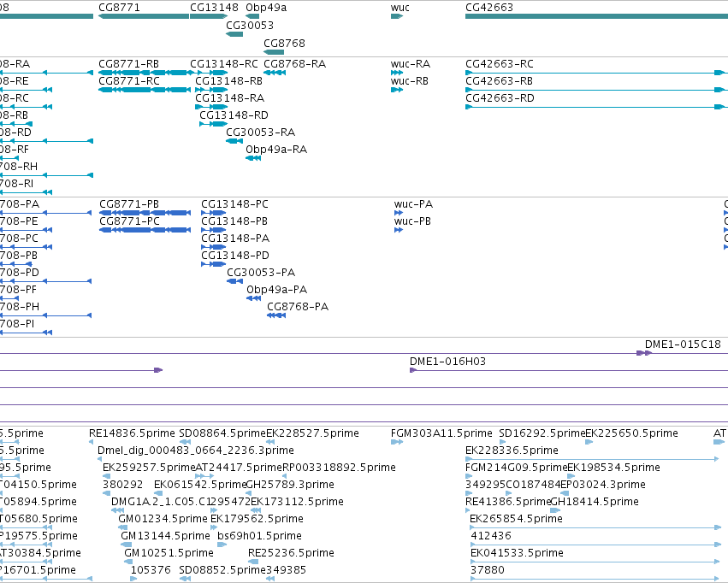Click the GH25789.3prime EST label
The image size is (728, 583).
tap(290, 485)
